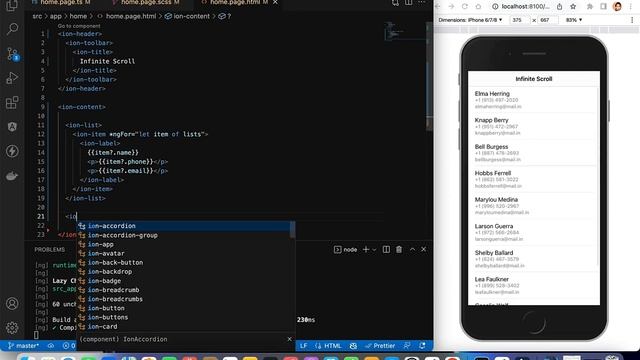Select Marylou Medina list item
The width and height of the screenshot is (640, 360).
[534, 206]
